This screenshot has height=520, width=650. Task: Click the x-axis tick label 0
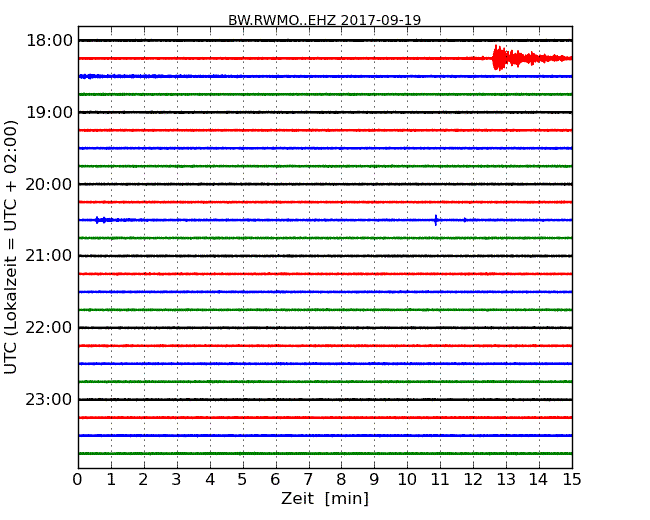click(78, 479)
